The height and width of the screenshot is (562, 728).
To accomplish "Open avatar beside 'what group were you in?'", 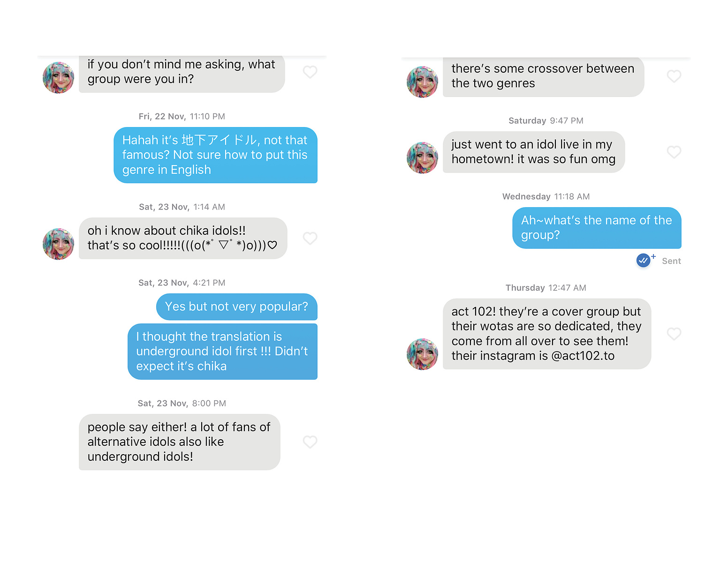I will (x=58, y=78).
